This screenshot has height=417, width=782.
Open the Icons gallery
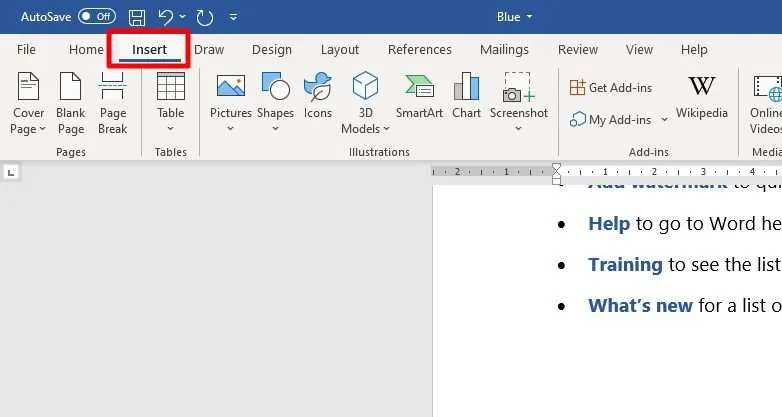click(318, 96)
